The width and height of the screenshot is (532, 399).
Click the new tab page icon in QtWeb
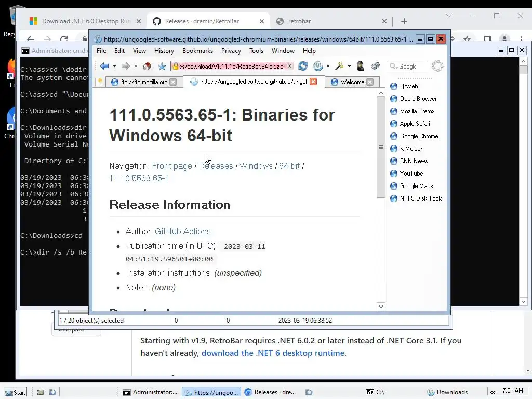pyautogui.click(x=98, y=82)
